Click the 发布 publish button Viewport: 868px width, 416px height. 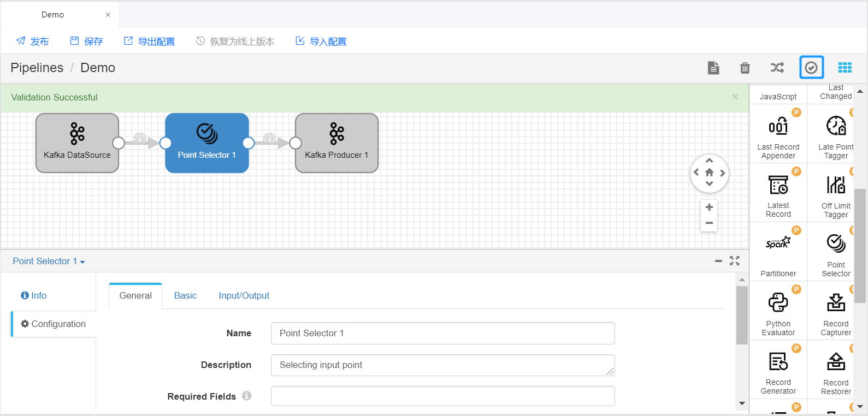click(33, 41)
